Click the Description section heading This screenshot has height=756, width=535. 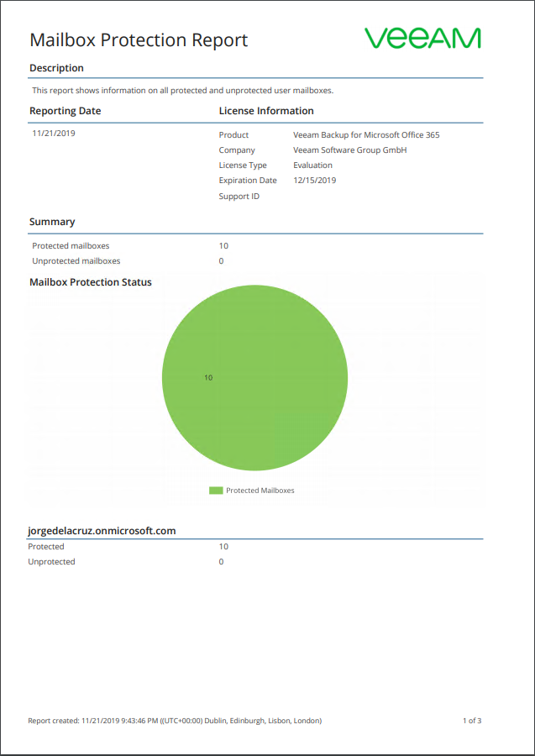[x=56, y=68]
